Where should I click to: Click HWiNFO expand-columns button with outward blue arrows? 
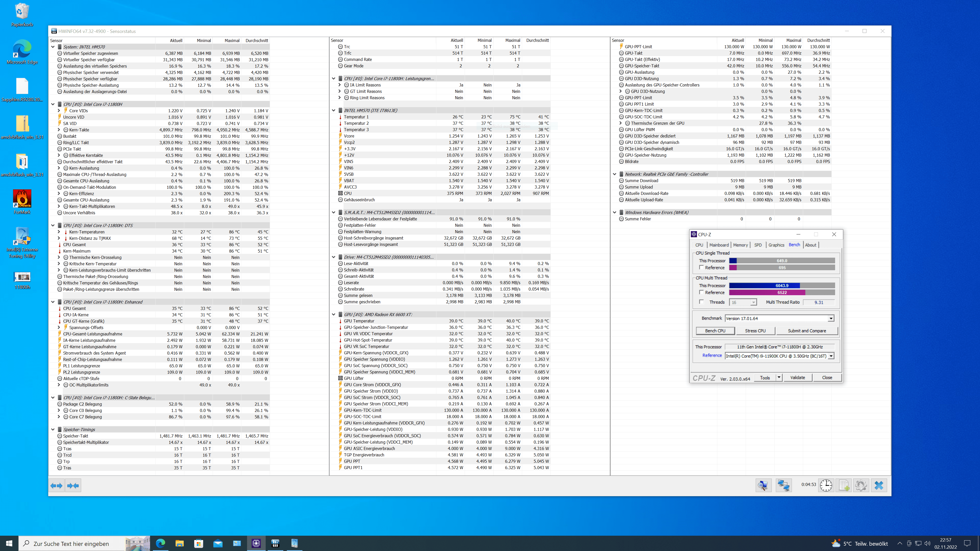click(57, 486)
